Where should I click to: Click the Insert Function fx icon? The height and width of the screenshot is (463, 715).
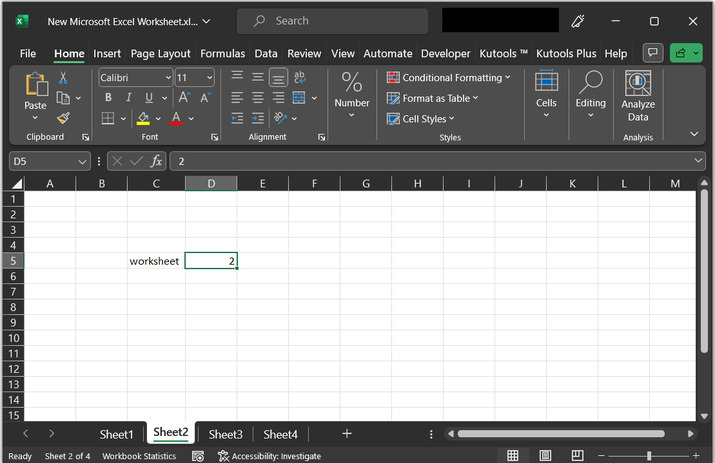(156, 161)
